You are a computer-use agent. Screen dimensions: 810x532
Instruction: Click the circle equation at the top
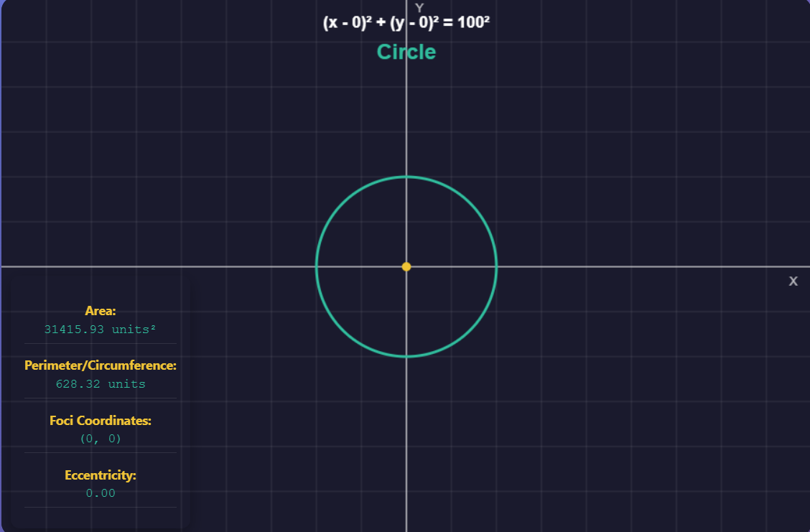pos(406,22)
